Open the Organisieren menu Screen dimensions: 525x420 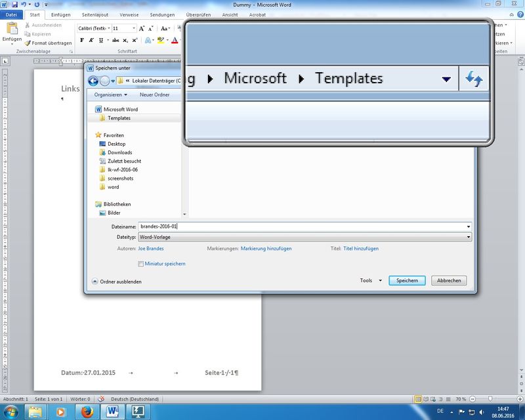tap(110, 94)
